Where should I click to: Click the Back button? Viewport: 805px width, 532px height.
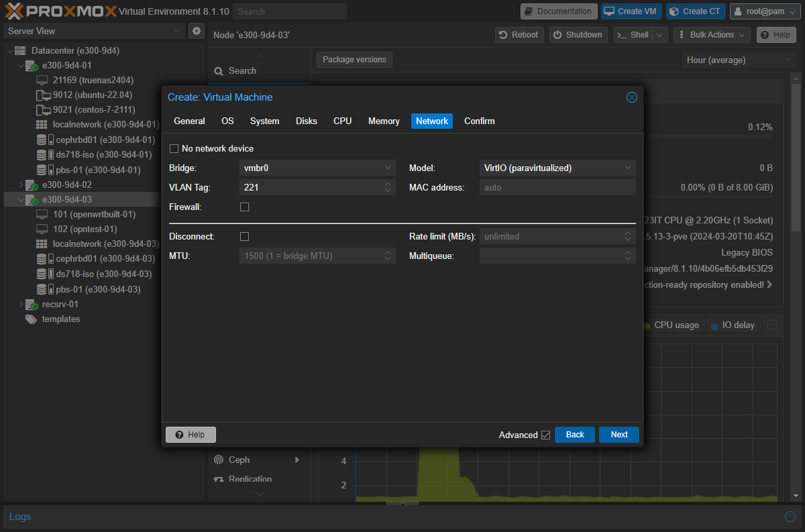[575, 435]
